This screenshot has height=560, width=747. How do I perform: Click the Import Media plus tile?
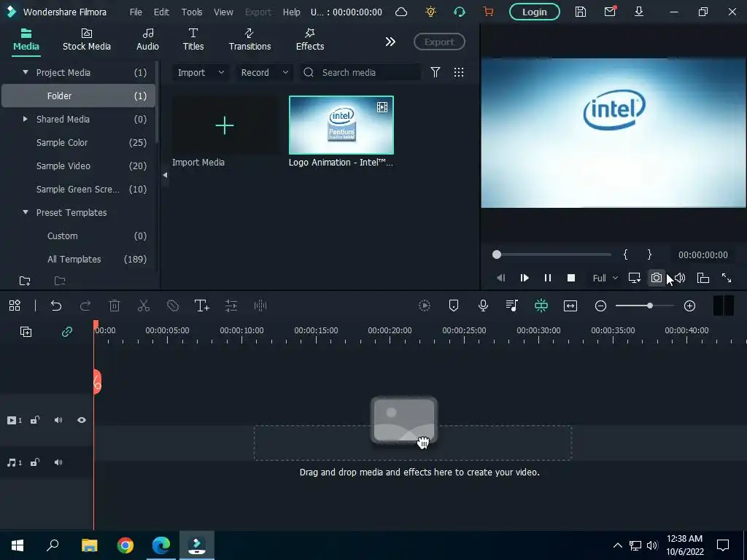tap(225, 125)
